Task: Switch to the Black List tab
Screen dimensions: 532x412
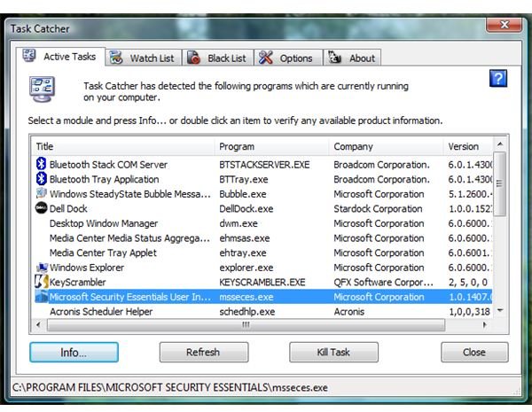Action: pyautogui.click(x=218, y=58)
